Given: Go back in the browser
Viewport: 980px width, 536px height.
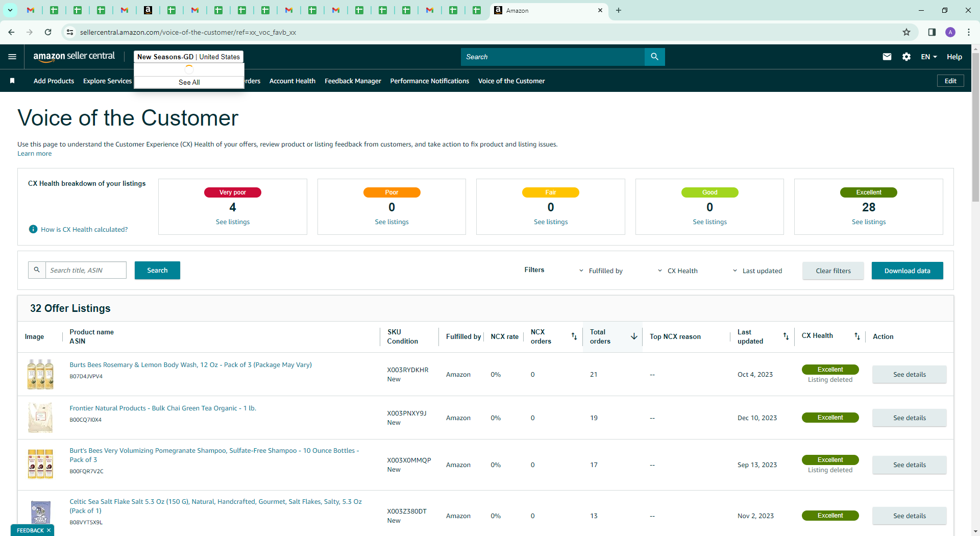Looking at the screenshot, I should 11,32.
